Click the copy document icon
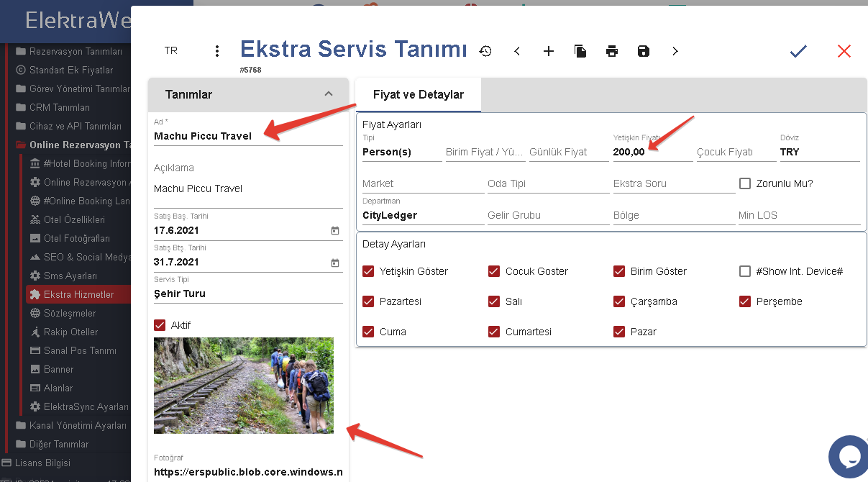This screenshot has height=482, width=868. tap(580, 51)
